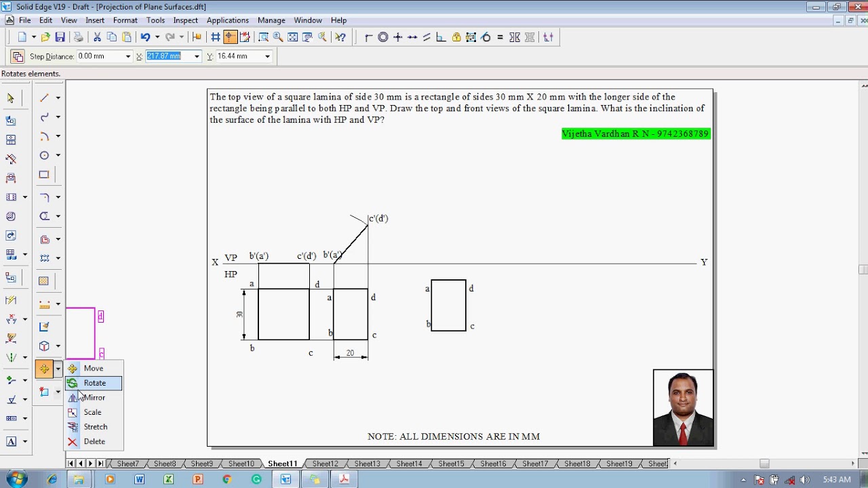Click the New document icon
The height and width of the screenshot is (488, 868).
pos(22,37)
